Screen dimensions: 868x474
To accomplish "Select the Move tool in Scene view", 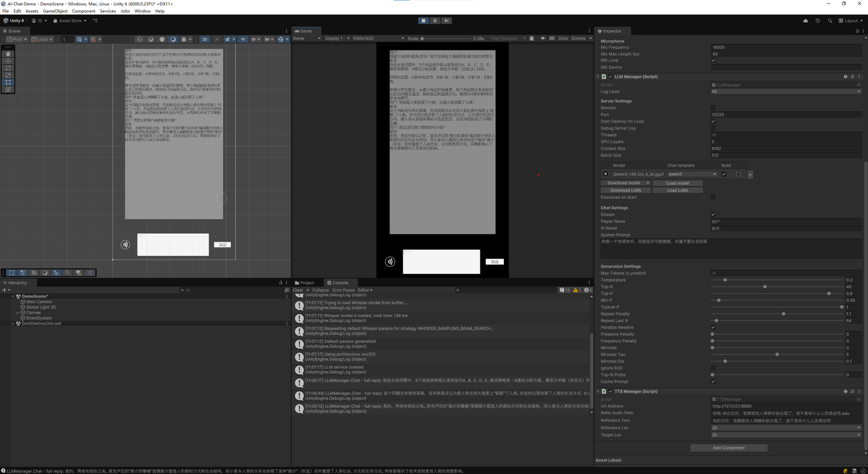I will 8,61.
